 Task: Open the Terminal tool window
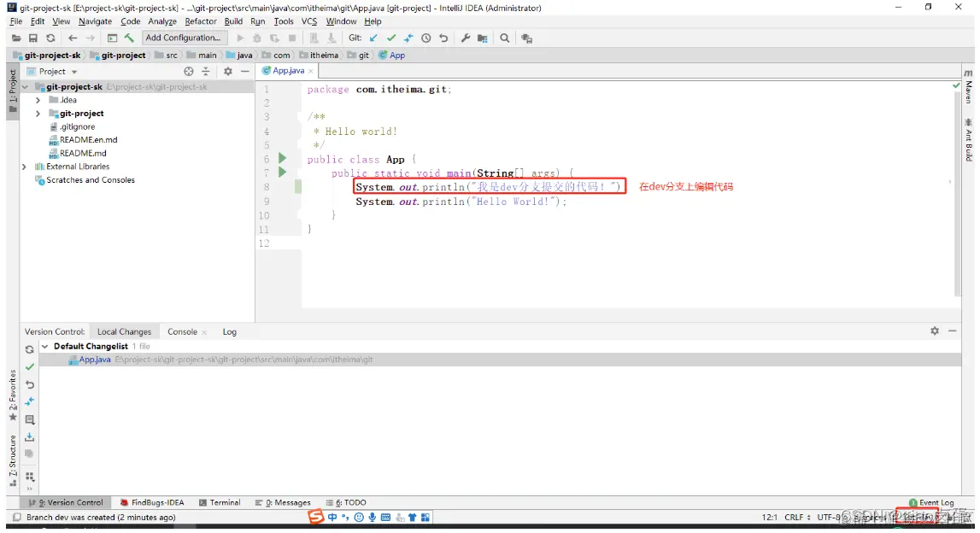pyautogui.click(x=220, y=502)
